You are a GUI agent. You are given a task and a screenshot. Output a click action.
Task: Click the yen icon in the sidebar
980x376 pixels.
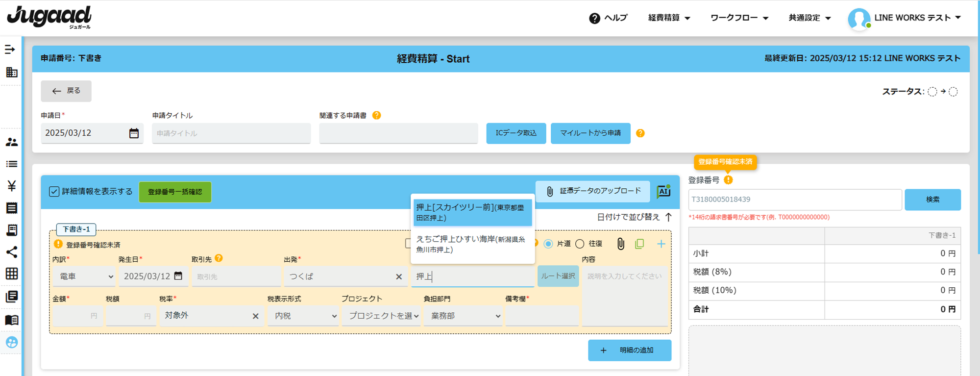(x=12, y=186)
